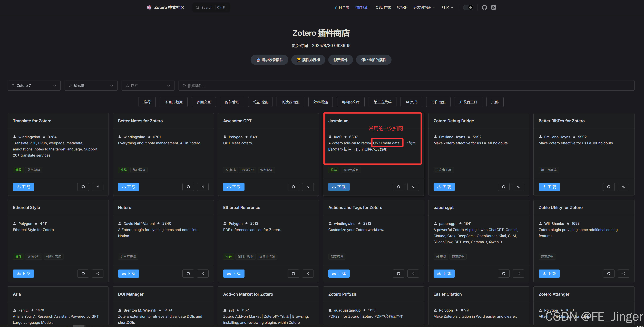The height and width of the screenshot is (327, 644).
Task: Open the 作者 author filter dropdown
Action: [x=148, y=85]
